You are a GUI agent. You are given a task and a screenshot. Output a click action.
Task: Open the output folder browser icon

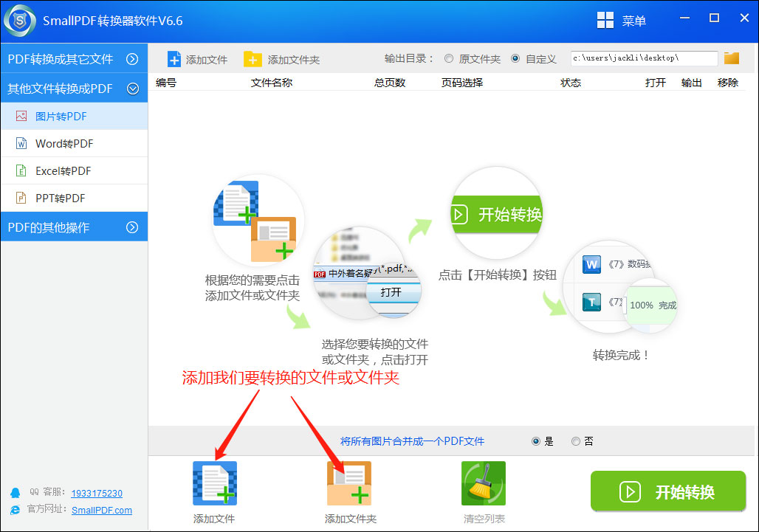coord(731,58)
